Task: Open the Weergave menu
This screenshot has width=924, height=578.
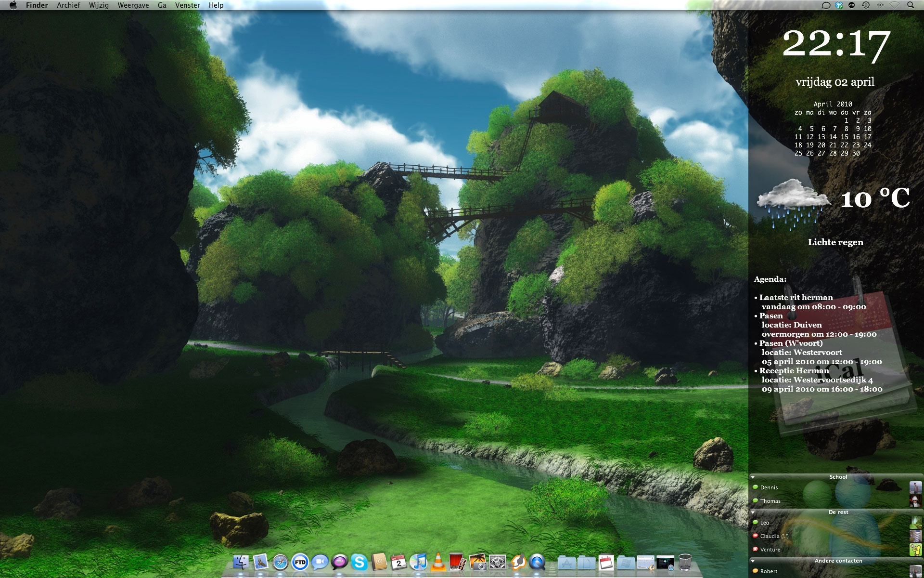Action: point(133,5)
